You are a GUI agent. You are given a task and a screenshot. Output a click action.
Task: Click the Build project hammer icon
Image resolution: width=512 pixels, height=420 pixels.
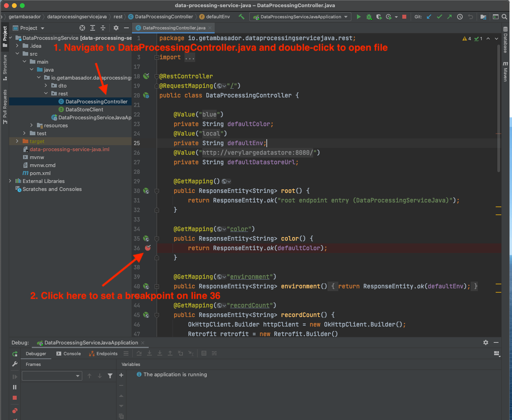(x=241, y=17)
